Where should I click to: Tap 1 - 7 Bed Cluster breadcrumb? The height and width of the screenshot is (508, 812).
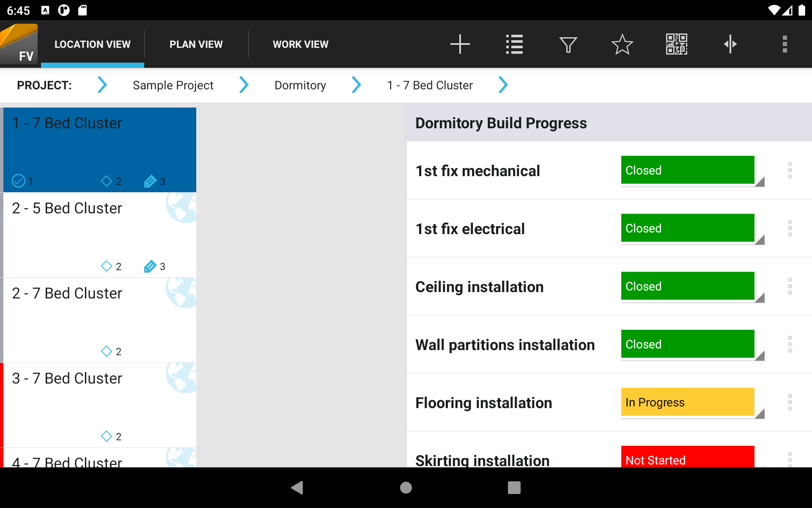(430, 85)
